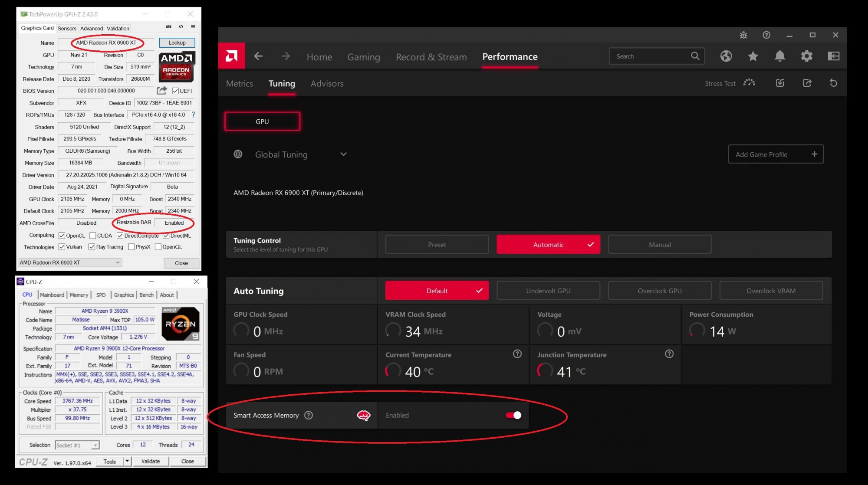The image size is (868, 485).
Task: Toggle OpenCL computing checkbox in GPU-Z
Action: pos(61,236)
